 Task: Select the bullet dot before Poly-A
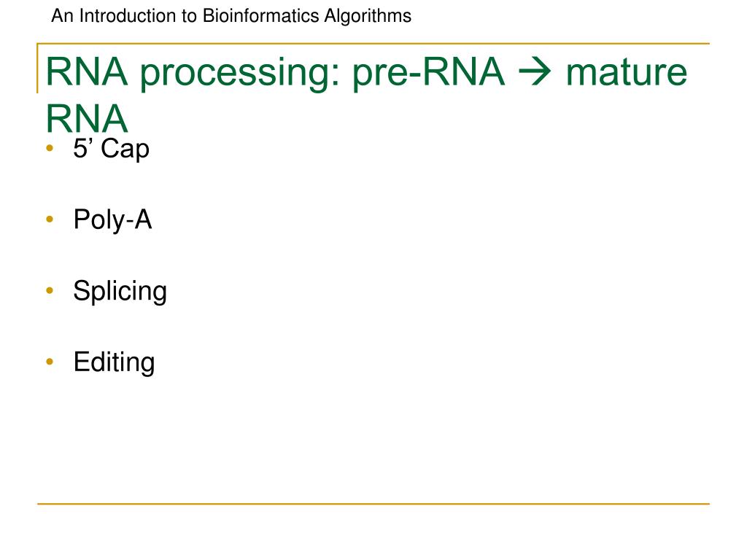[x=50, y=219]
